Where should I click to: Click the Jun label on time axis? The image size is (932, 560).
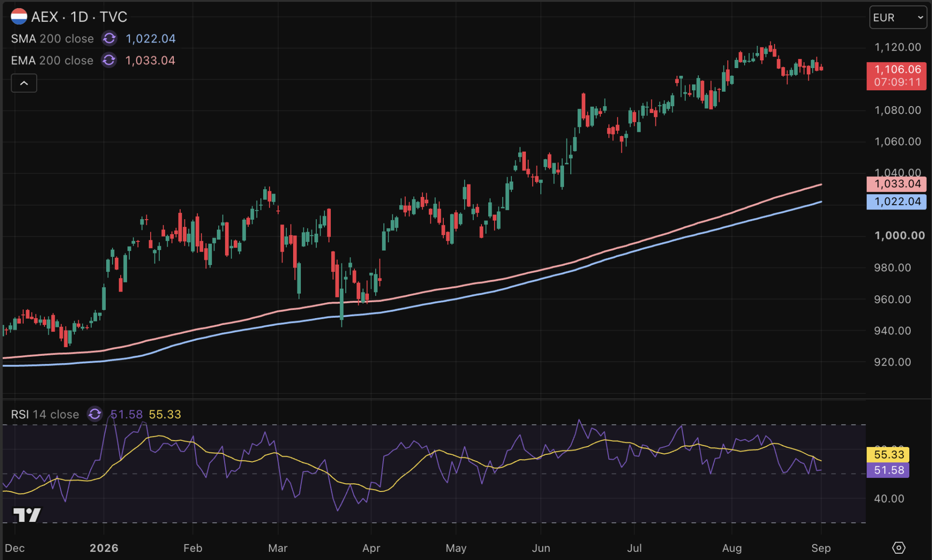click(x=541, y=548)
